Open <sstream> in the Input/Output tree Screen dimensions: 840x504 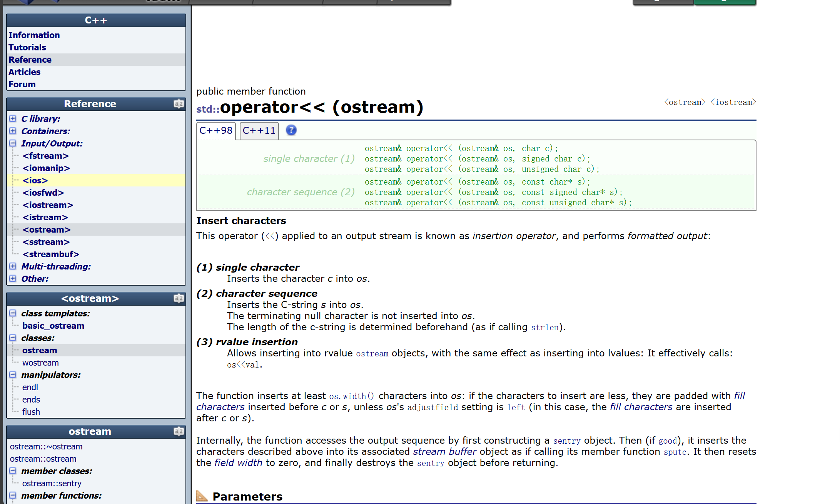(46, 242)
